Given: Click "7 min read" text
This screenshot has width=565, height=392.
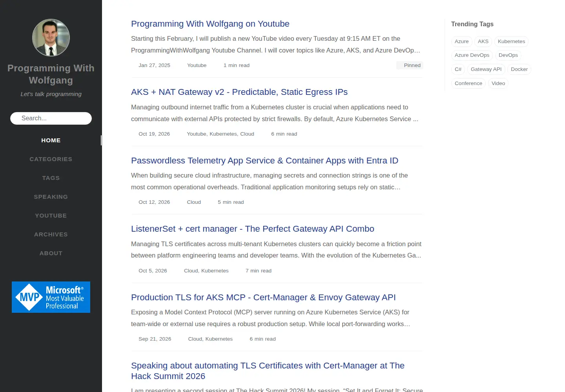Looking at the screenshot, I should point(259,271).
